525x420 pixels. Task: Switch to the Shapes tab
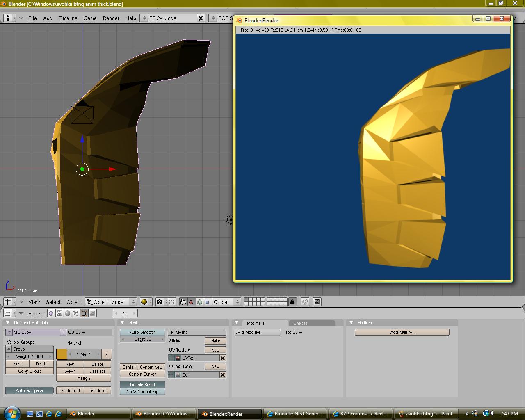pos(300,323)
